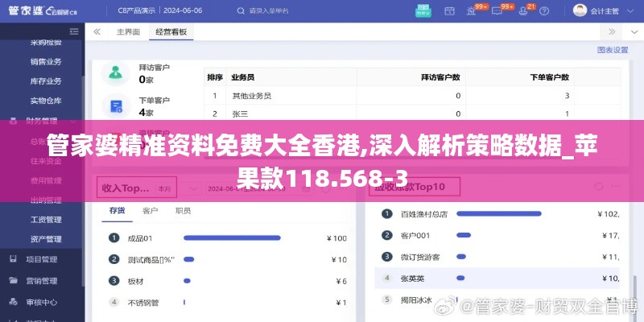
Task: Click the 成品01 ranking row
Action: coord(227,237)
